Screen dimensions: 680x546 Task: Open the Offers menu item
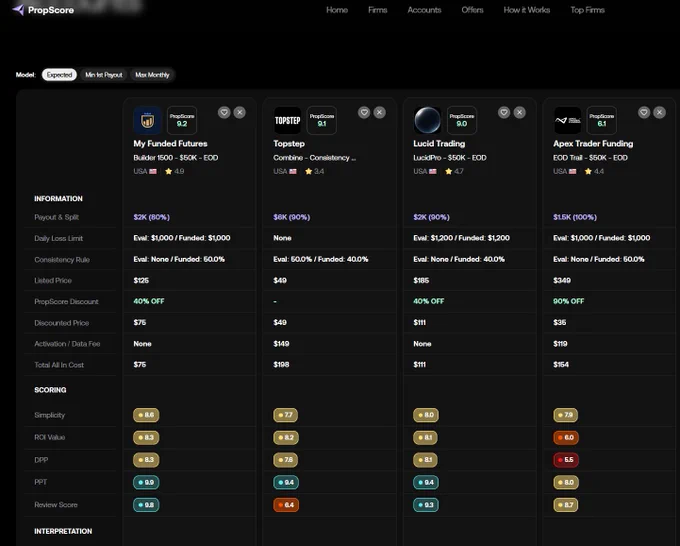[472, 10]
